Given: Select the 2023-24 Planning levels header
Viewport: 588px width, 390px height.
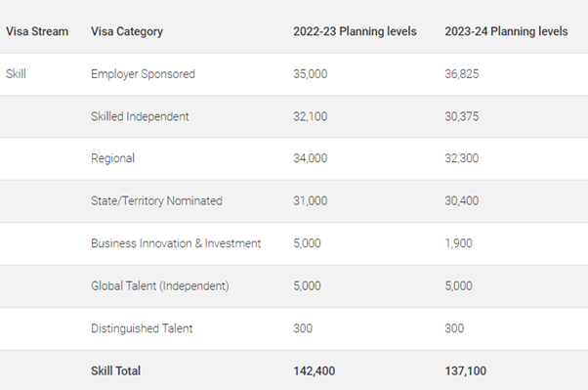Looking at the screenshot, I should (x=506, y=31).
